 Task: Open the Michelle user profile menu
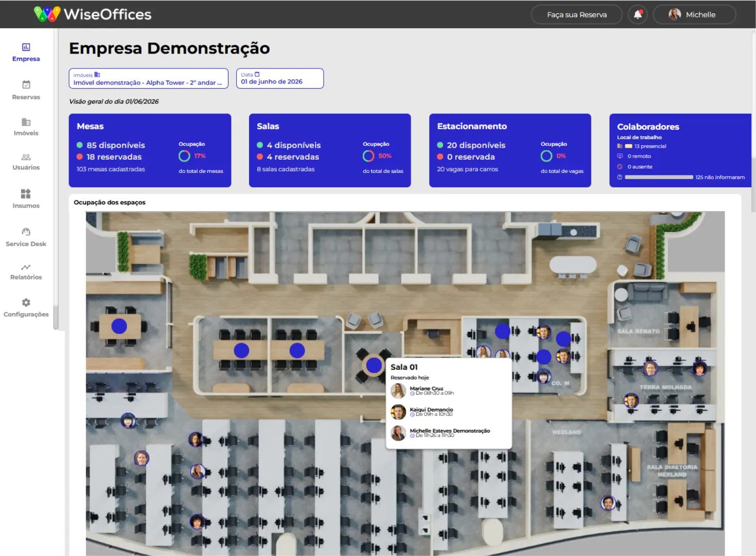pos(694,14)
